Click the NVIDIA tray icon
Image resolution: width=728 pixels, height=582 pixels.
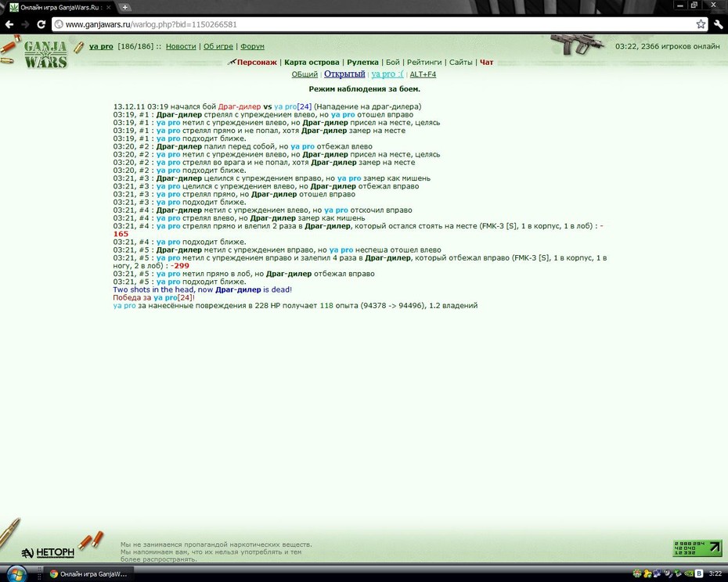(x=689, y=574)
